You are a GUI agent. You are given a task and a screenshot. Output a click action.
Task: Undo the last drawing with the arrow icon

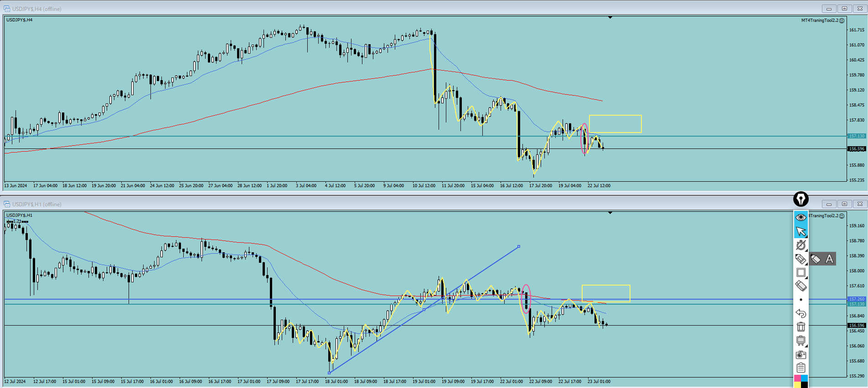[x=801, y=313]
